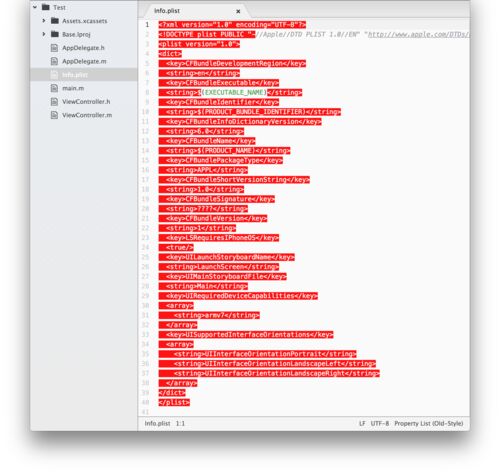The height and width of the screenshot is (474, 500).
Task: Open the Apple DTD URL link
Action: [x=419, y=34]
